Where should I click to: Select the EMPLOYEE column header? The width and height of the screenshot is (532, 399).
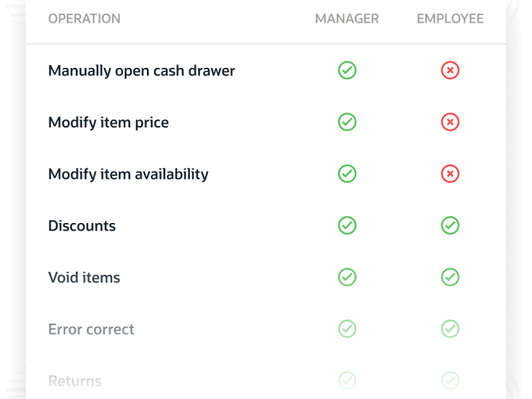click(450, 19)
